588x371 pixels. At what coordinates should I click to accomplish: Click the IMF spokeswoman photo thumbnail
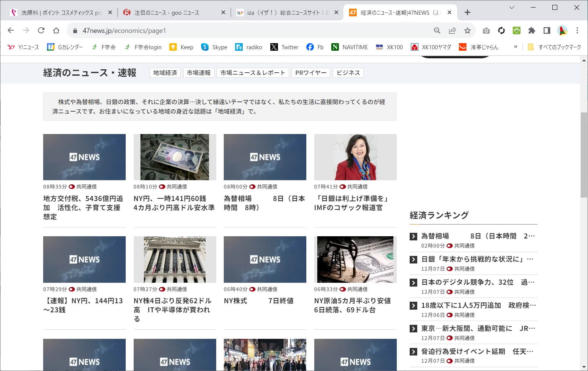[356, 157]
